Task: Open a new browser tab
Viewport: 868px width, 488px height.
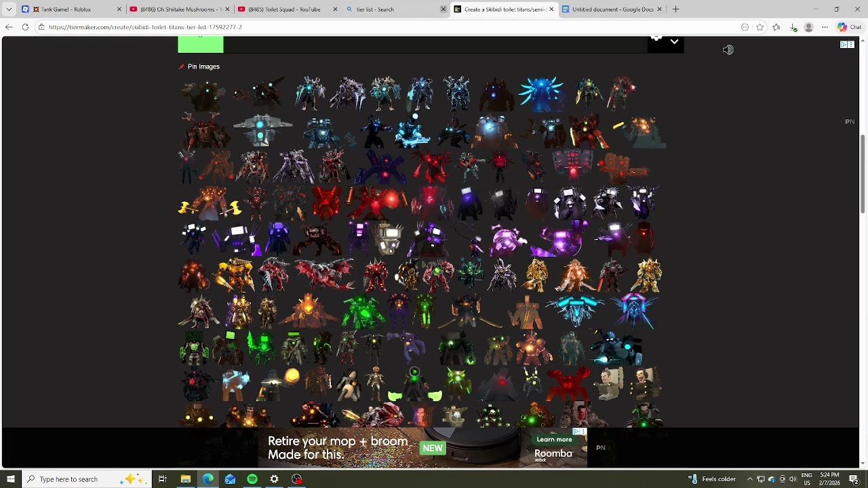Action: coord(675,9)
